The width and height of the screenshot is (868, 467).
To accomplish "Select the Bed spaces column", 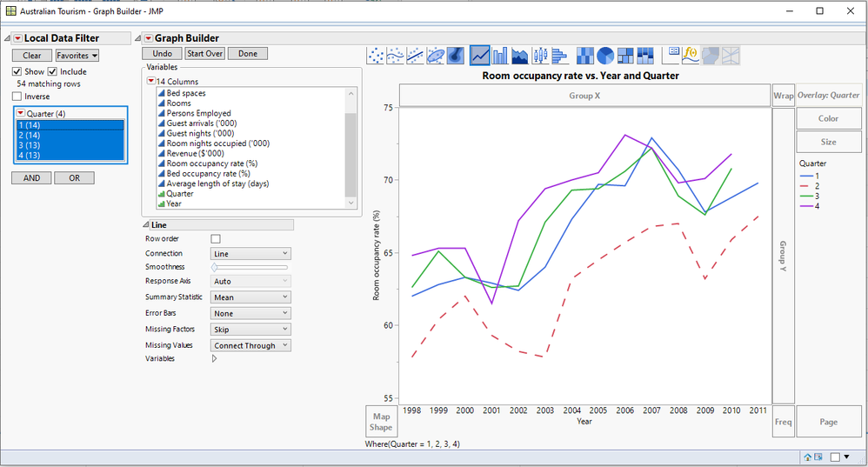I will click(186, 93).
